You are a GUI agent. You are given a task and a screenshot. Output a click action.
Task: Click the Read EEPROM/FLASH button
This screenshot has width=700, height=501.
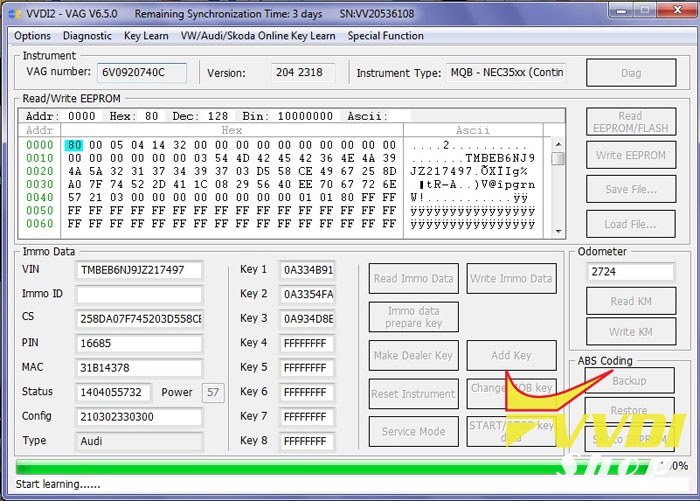click(x=631, y=122)
